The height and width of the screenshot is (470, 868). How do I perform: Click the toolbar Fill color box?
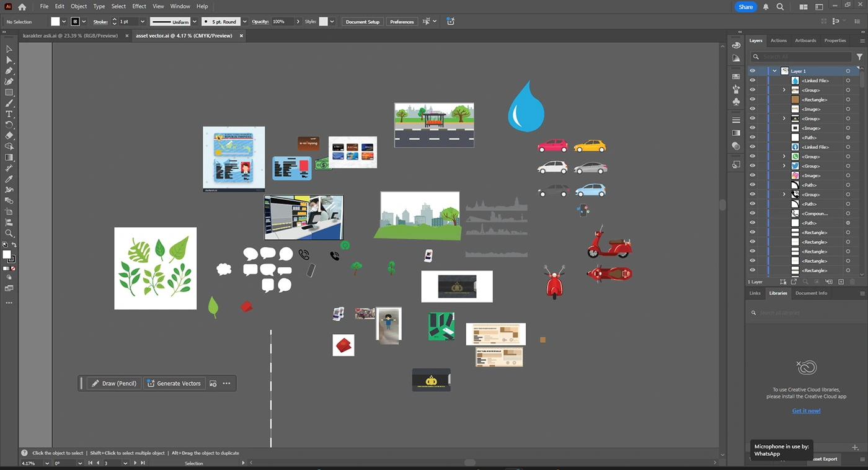pos(7,254)
